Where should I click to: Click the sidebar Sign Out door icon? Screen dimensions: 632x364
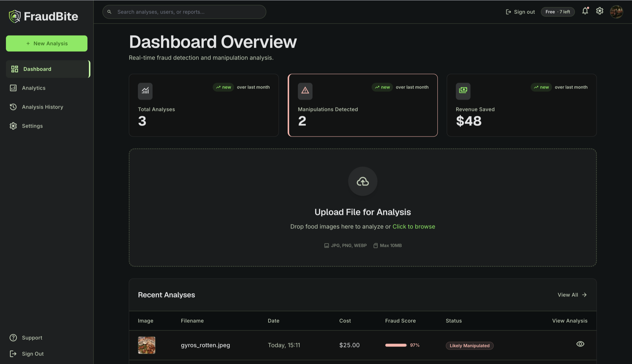pyautogui.click(x=13, y=354)
